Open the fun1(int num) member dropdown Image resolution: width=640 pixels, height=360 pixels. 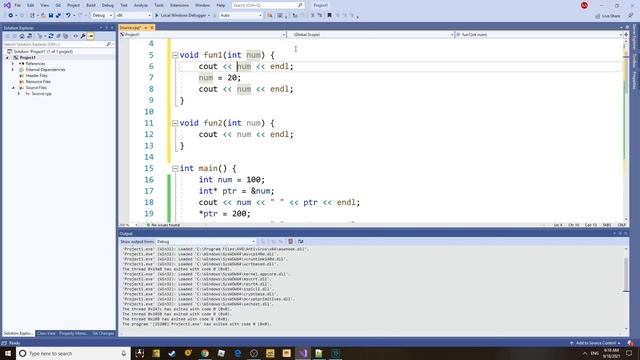pyautogui.click(x=539, y=35)
